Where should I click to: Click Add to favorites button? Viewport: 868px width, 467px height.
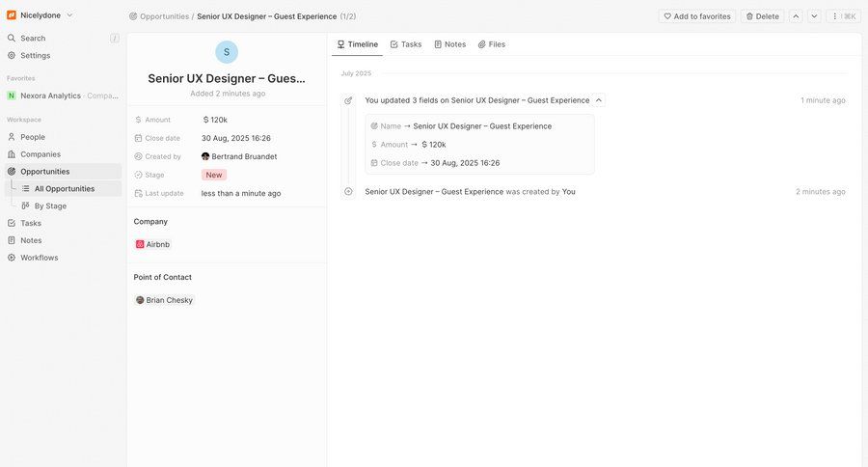pyautogui.click(x=697, y=16)
